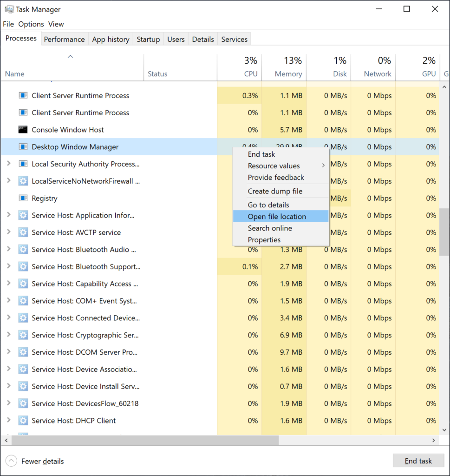This screenshot has width=450, height=476.
Task: Open the Options menu
Action: pyautogui.click(x=32, y=24)
